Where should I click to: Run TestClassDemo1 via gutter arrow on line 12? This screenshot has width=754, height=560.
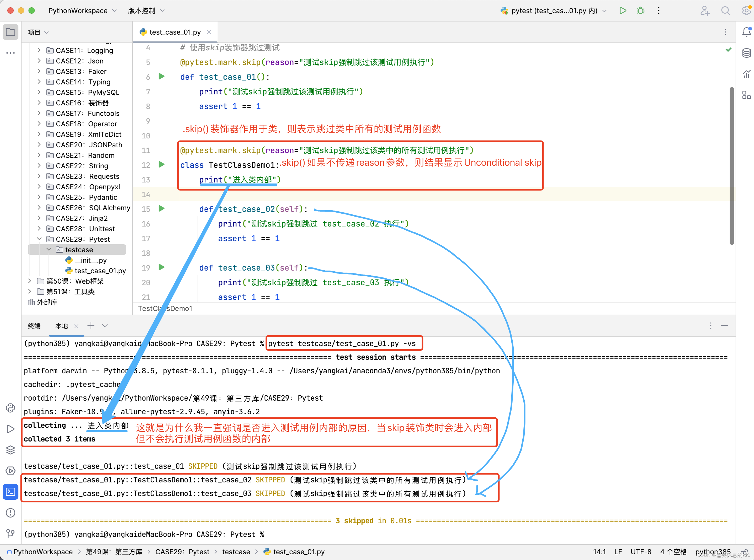click(x=162, y=164)
